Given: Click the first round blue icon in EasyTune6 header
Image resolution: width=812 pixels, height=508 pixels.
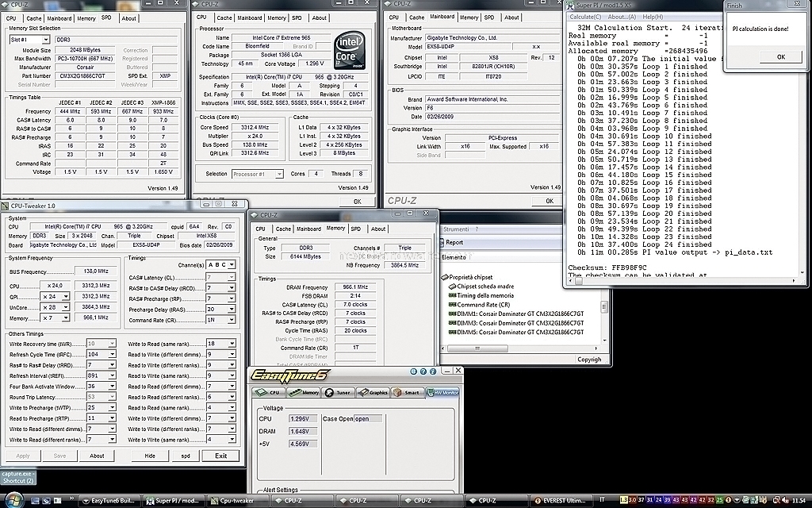Looking at the screenshot, I should pyautogui.click(x=413, y=371).
